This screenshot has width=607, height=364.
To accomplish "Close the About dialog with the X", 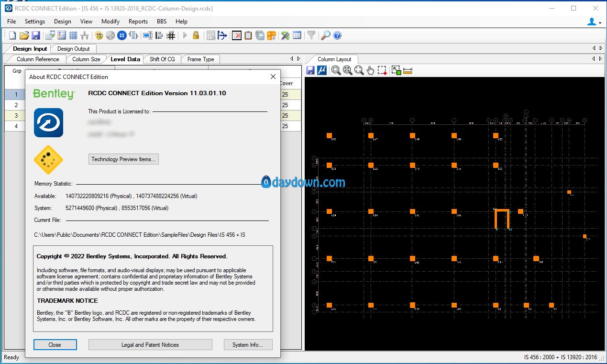I will click(273, 77).
